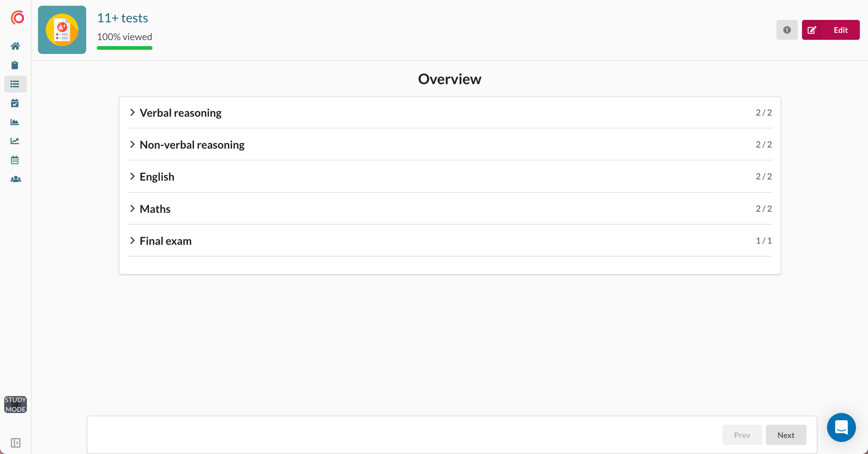Expand the Maths section
Viewport: 868px width, 454px height.
[133, 209]
